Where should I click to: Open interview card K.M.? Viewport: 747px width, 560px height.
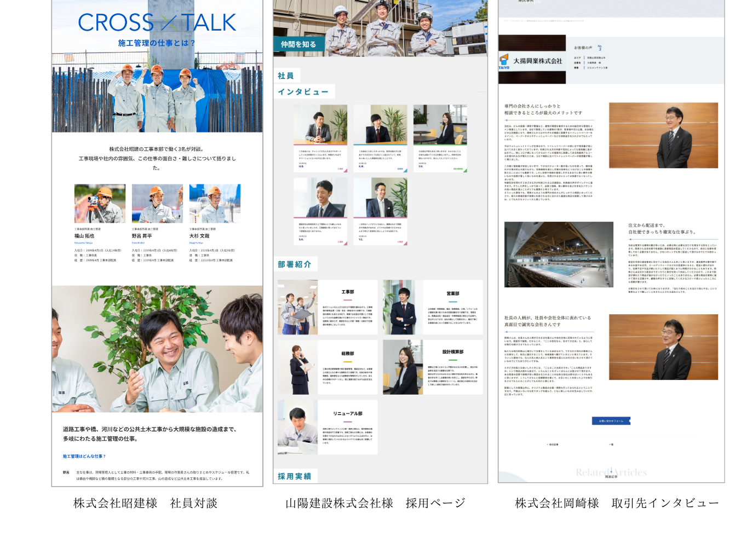point(380,138)
